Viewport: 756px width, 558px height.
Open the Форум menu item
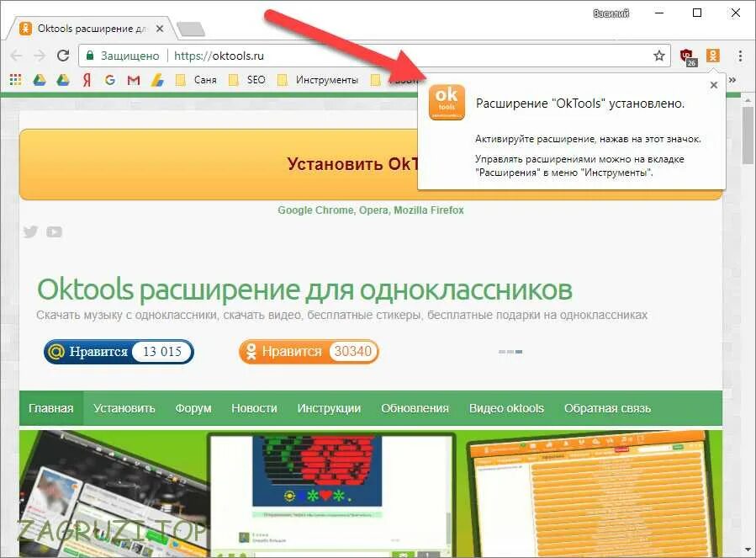193,408
